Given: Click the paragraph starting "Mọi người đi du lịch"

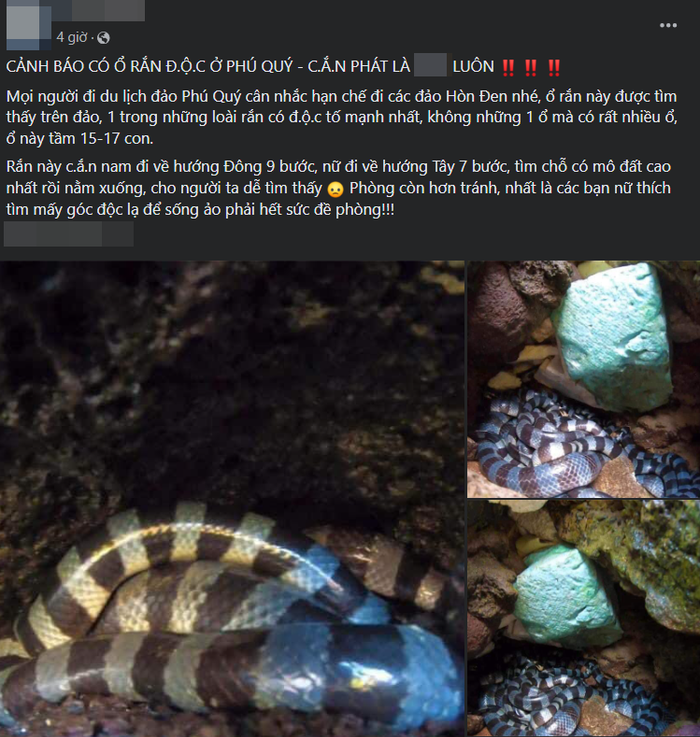Looking at the screenshot, I should pos(342,118).
